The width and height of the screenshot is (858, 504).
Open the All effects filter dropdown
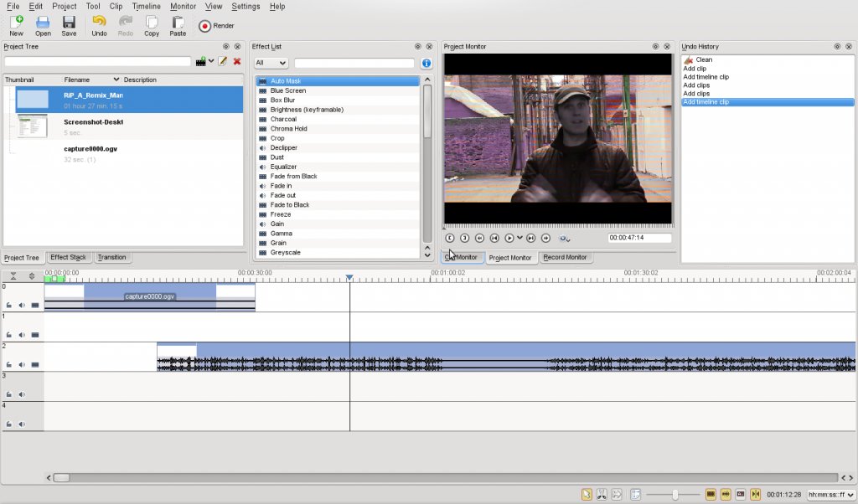point(270,62)
